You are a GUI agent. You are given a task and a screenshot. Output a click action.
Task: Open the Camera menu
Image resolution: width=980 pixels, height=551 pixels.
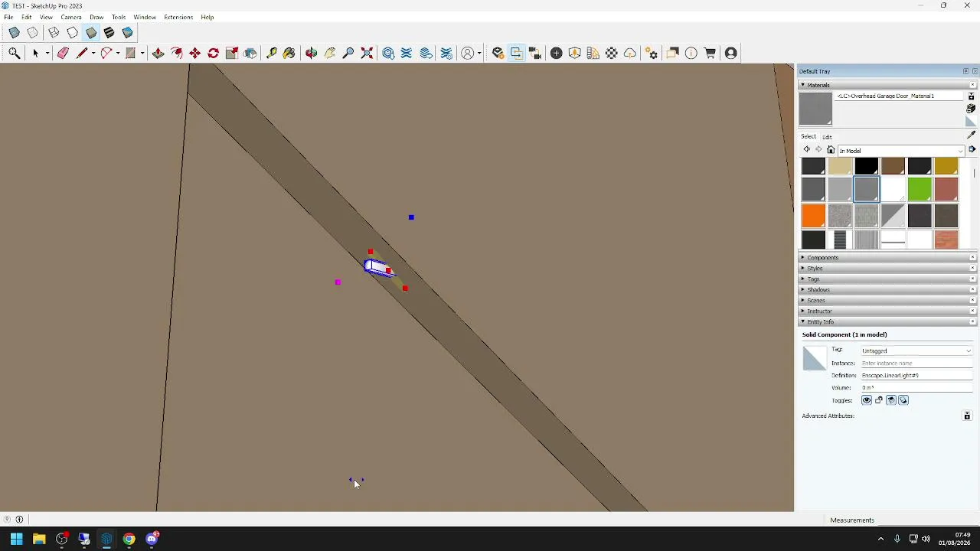point(71,17)
